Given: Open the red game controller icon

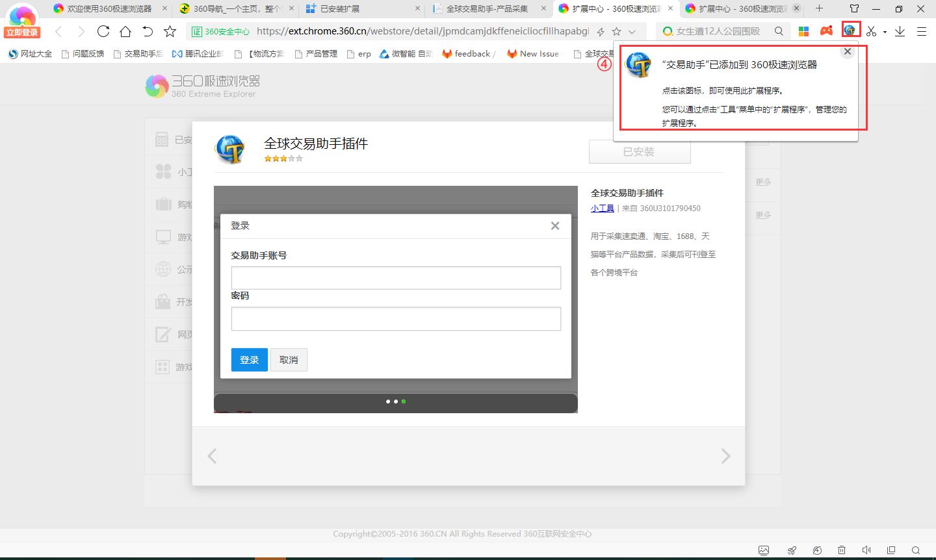Looking at the screenshot, I should click(x=826, y=31).
